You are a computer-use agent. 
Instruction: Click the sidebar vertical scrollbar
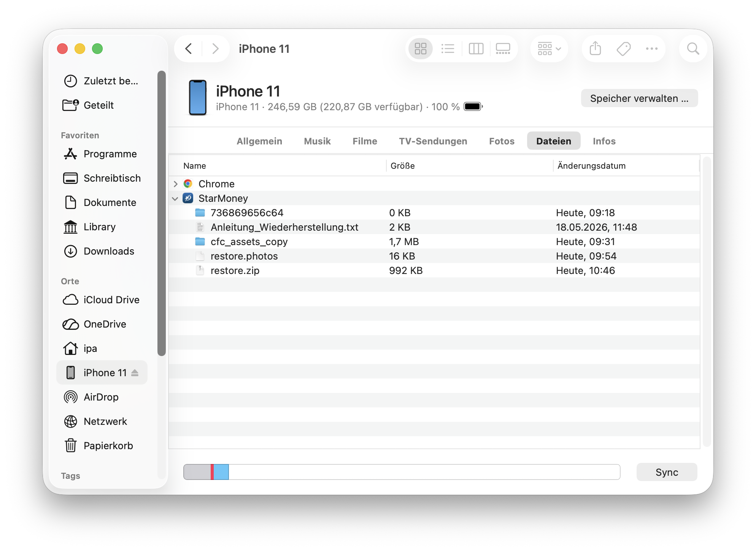[162, 214]
